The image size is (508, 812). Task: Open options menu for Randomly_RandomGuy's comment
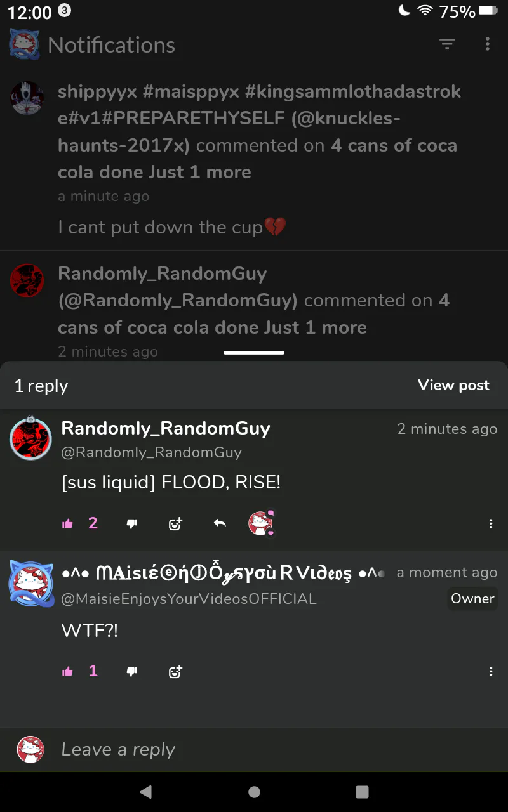[491, 524]
